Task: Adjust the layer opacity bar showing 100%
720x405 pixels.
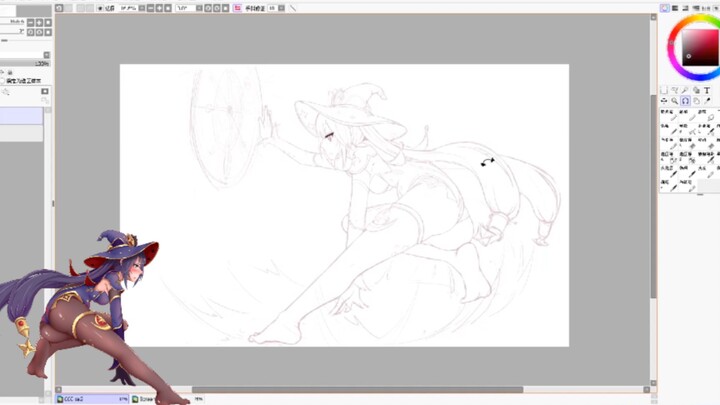Action: (x=25, y=64)
